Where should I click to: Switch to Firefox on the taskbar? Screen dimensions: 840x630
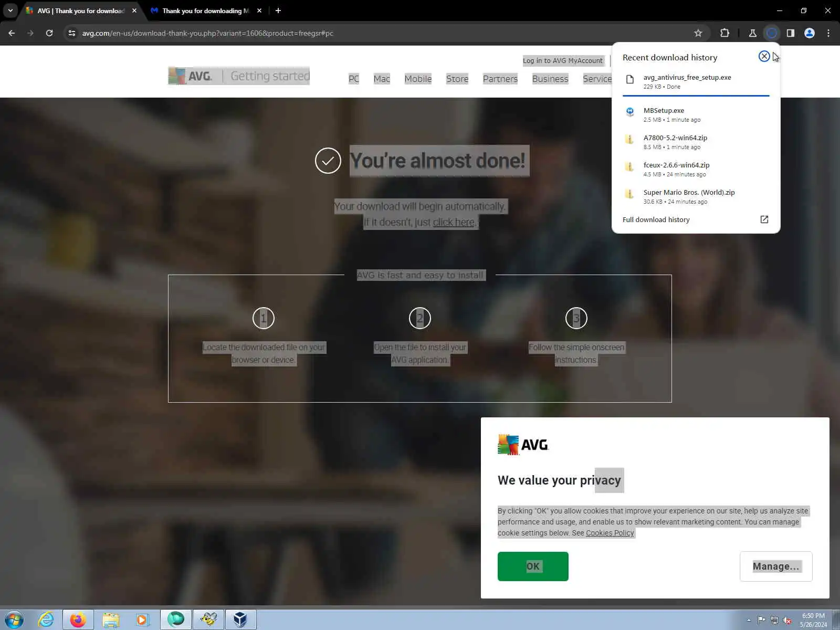[x=78, y=619]
